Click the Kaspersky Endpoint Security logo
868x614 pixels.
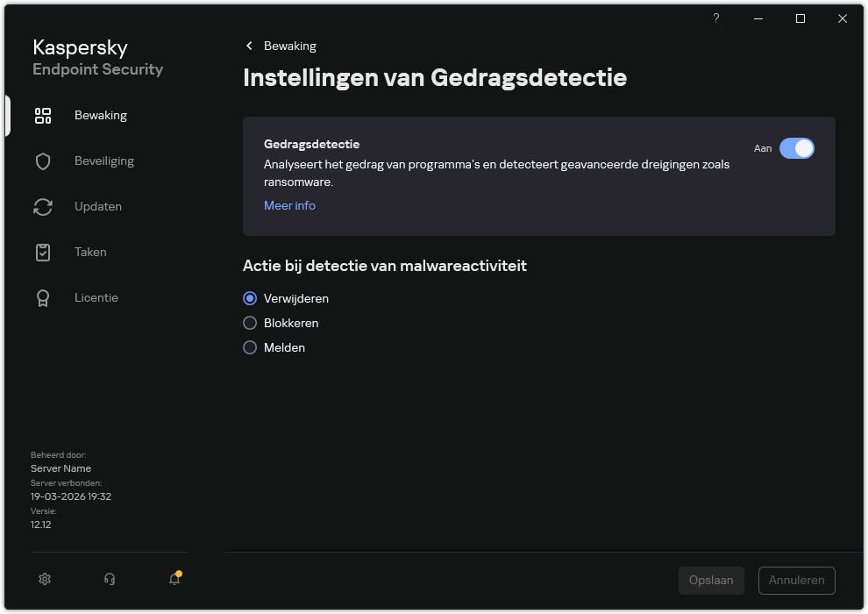[97, 57]
